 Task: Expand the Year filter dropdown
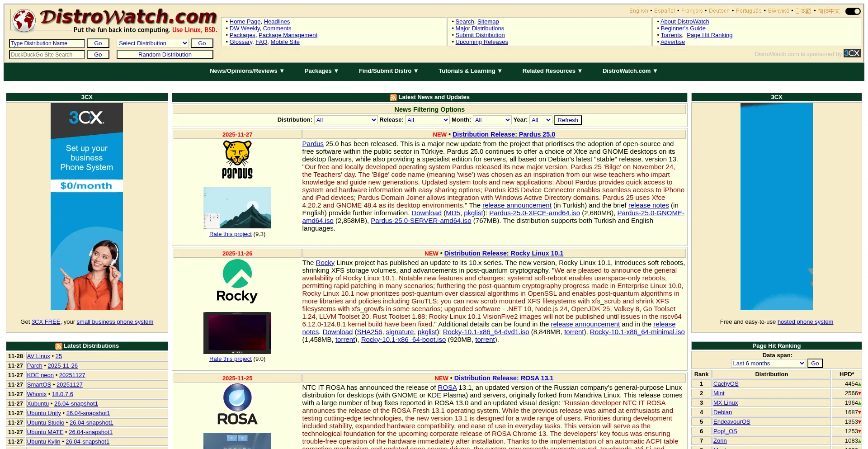pyautogui.click(x=541, y=120)
